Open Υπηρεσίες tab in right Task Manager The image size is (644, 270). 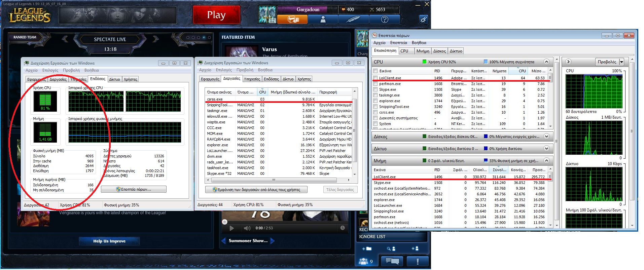[x=252, y=79]
